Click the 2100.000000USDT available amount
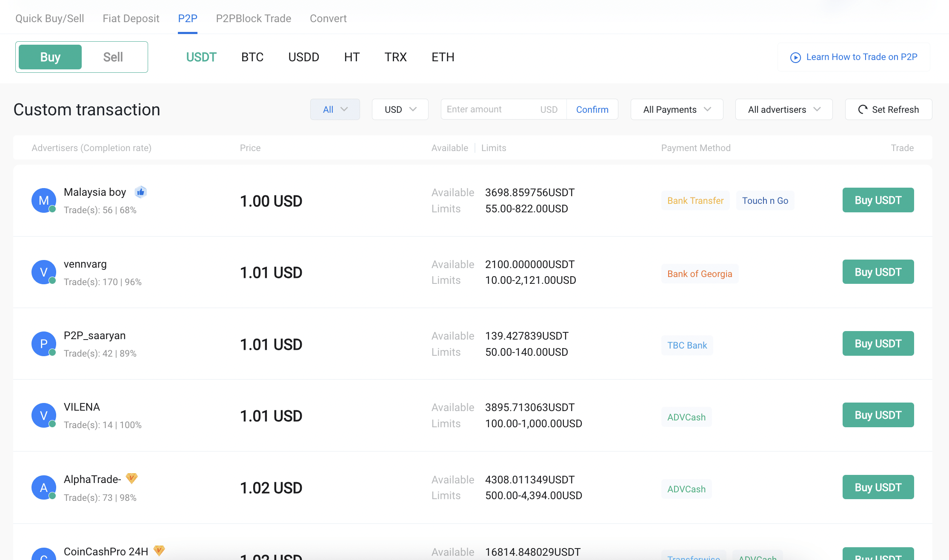The image size is (949, 560). coord(530,264)
